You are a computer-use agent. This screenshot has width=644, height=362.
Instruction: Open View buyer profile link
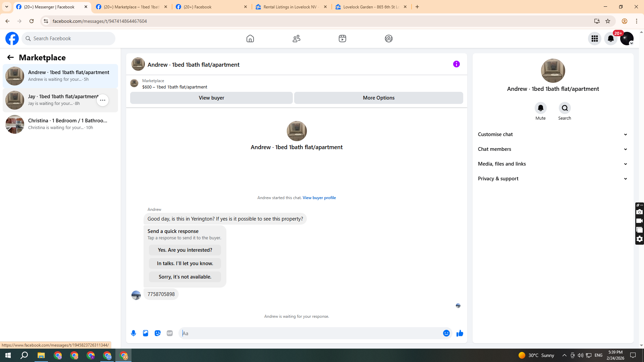point(319,198)
